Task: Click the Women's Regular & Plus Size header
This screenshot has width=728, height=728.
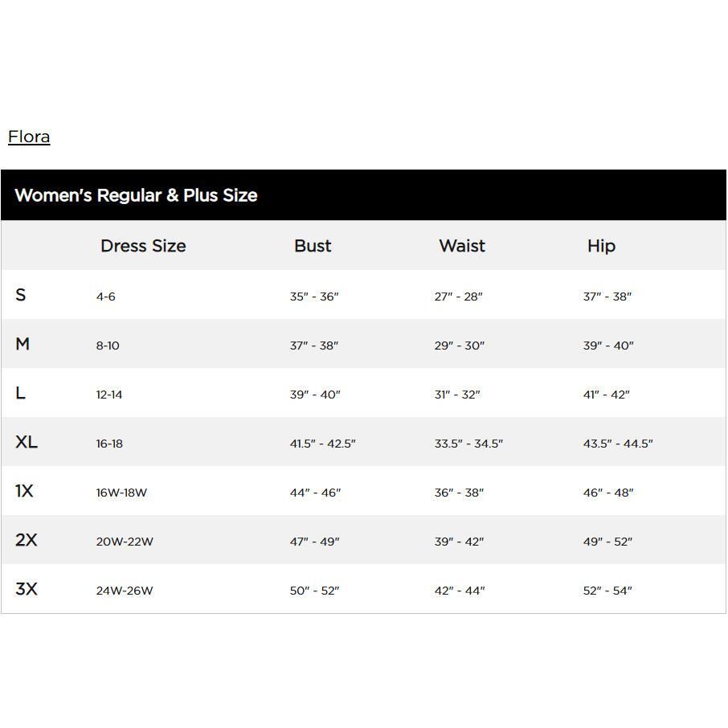Action: pyautogui.click(x=136, y=195)
